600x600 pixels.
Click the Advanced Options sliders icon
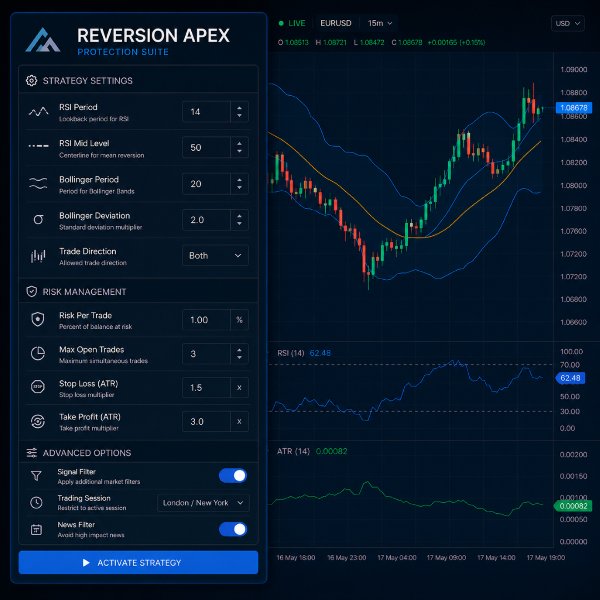(x=32, y=453)
